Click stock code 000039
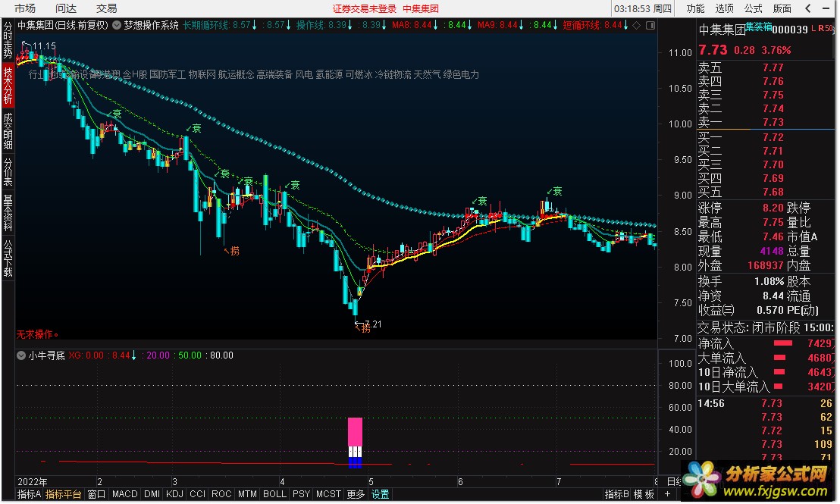Image resolution: width=840 pixels, height=504 pixels. point(790,30)
